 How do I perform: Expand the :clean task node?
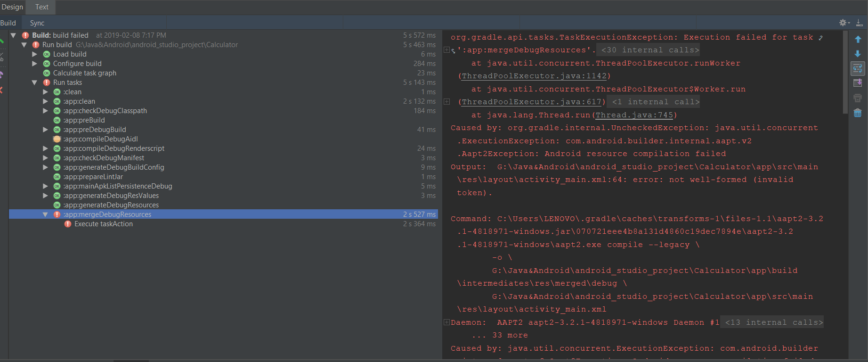[x=45, y=92]
